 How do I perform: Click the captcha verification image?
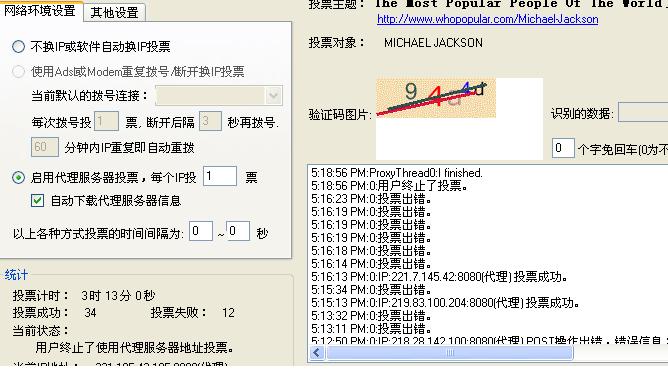(436, 98)
